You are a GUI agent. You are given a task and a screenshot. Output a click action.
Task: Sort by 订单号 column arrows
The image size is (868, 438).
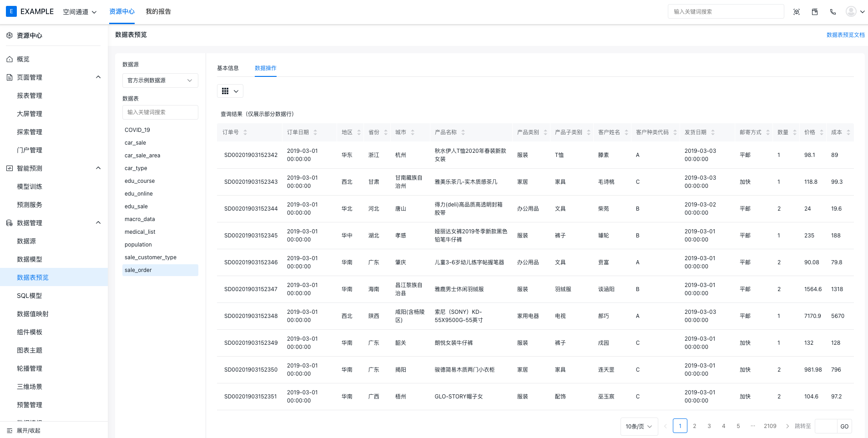245,132
